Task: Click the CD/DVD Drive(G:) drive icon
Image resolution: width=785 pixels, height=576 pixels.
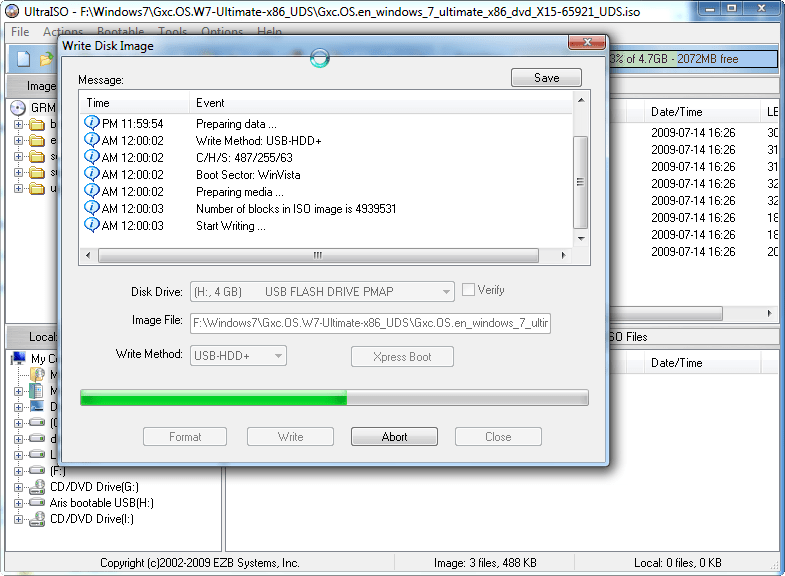Action: click(x=37, y=486)
